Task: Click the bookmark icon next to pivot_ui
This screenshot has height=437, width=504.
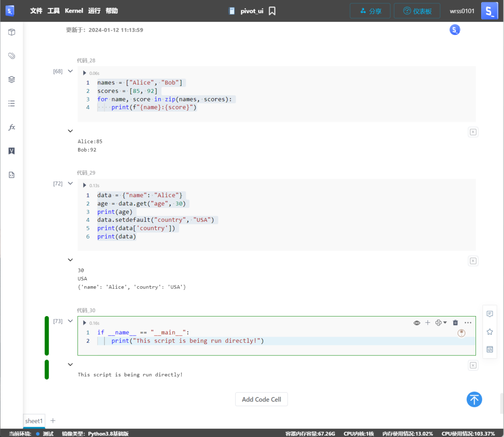Action: coord(272,11)
